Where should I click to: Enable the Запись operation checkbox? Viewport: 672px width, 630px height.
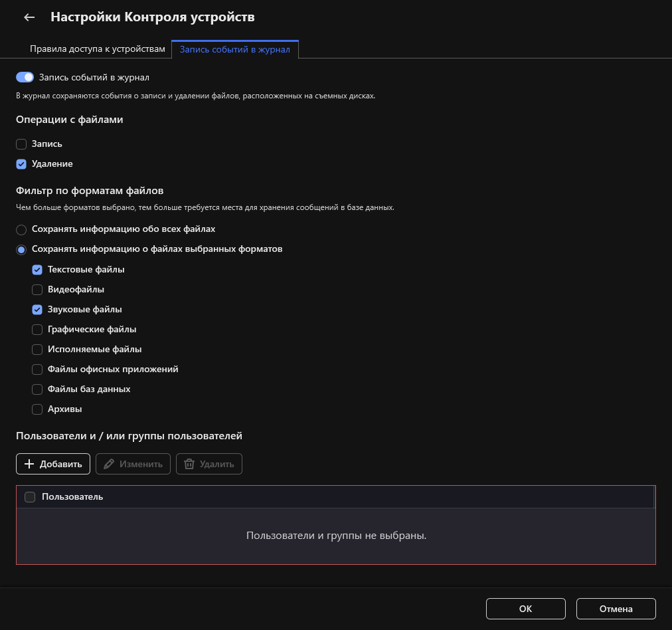pyautogui.click(x=21, y=144)
